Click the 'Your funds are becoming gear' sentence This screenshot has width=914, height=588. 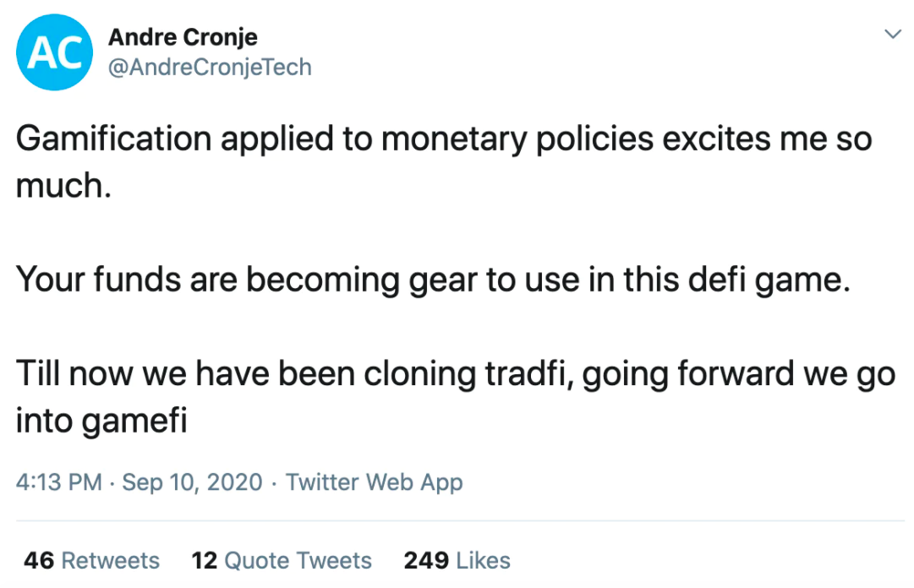pos(433,280)
